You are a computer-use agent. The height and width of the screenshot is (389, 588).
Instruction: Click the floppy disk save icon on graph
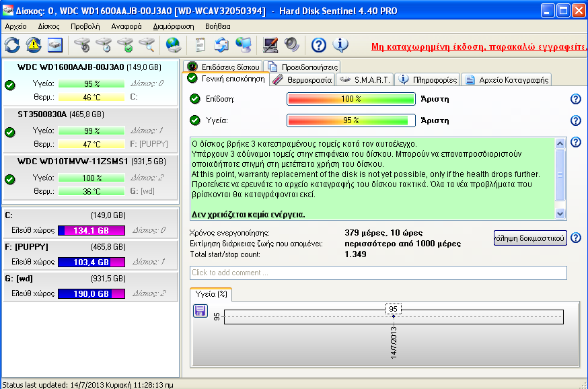[200, 311]
